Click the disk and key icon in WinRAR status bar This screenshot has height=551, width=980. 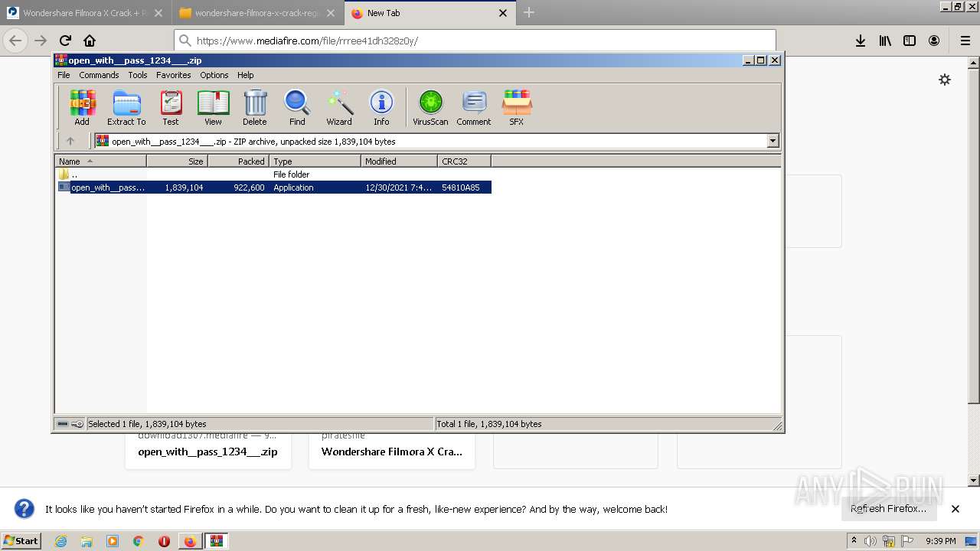click(x=70, y=424)
